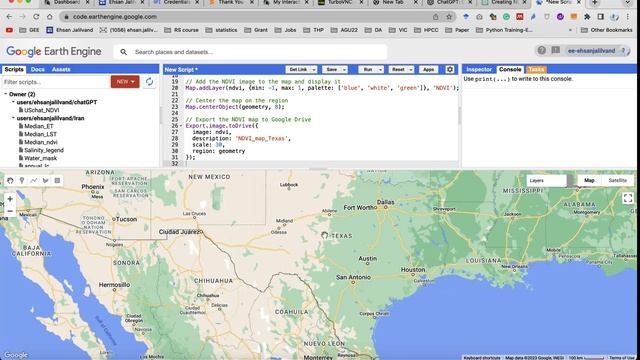Open the Python Training bookmarks folder

click(504, 30)
